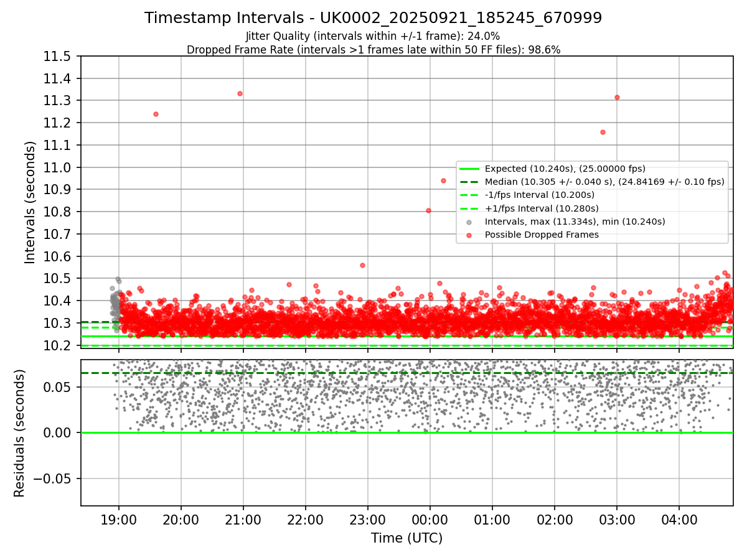Image resolution: width=747 pixels, height=560 pixels.
Task: Click the residuals tick label '−0.05'
Action: (52, 478)
